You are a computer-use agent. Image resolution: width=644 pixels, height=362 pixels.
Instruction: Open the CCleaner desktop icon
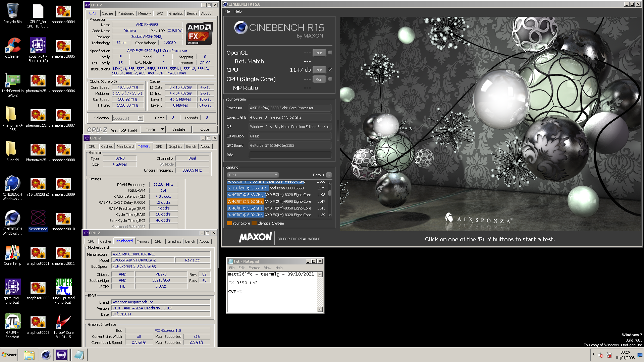12,48
